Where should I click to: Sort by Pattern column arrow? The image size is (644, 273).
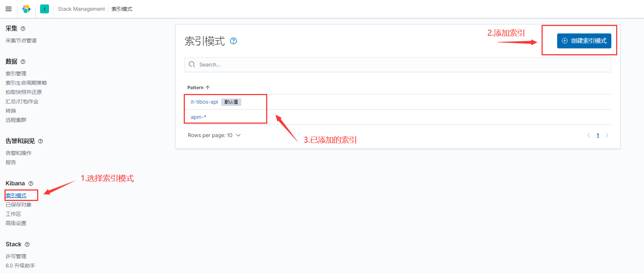208,88
